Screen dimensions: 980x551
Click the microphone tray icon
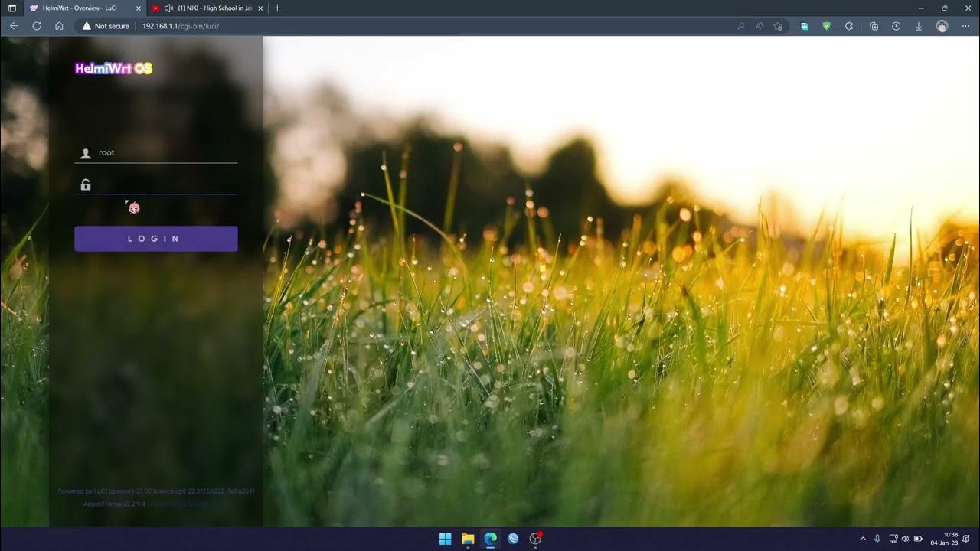point(877,539)
